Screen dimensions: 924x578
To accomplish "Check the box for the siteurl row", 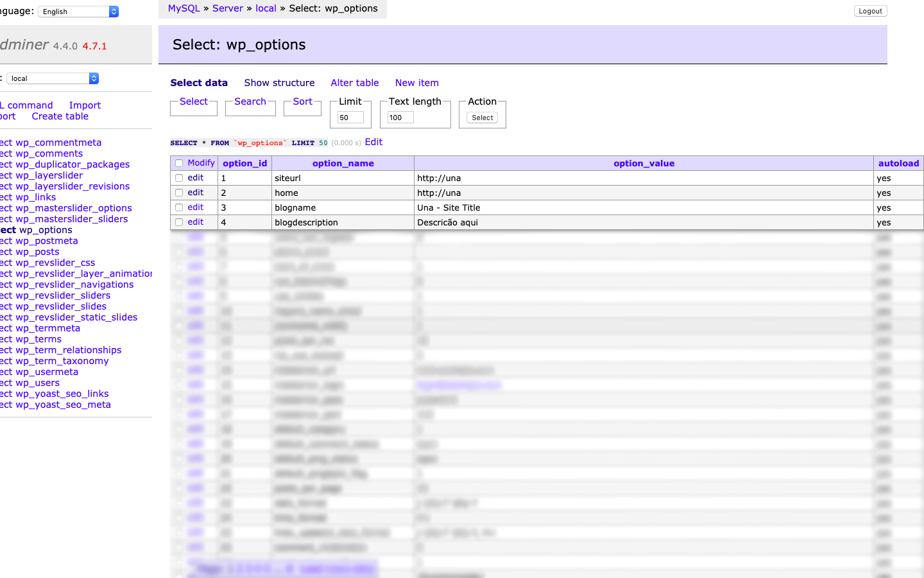I will click(179, 178).
